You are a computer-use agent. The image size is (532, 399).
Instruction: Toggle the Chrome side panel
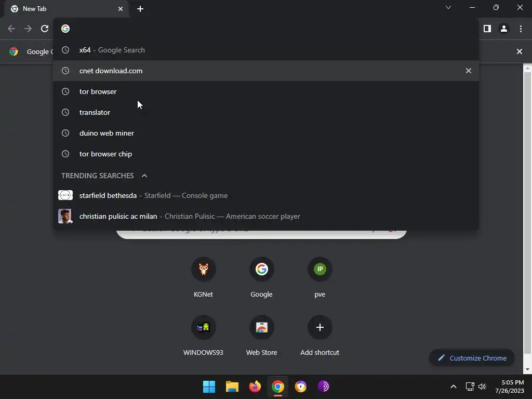click(x=487, y=29)
